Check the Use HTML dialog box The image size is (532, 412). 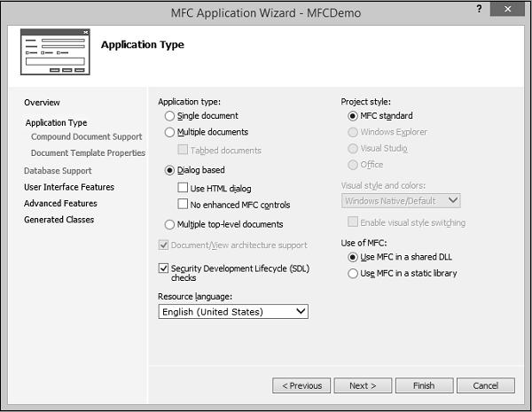(x=183, y=188)
